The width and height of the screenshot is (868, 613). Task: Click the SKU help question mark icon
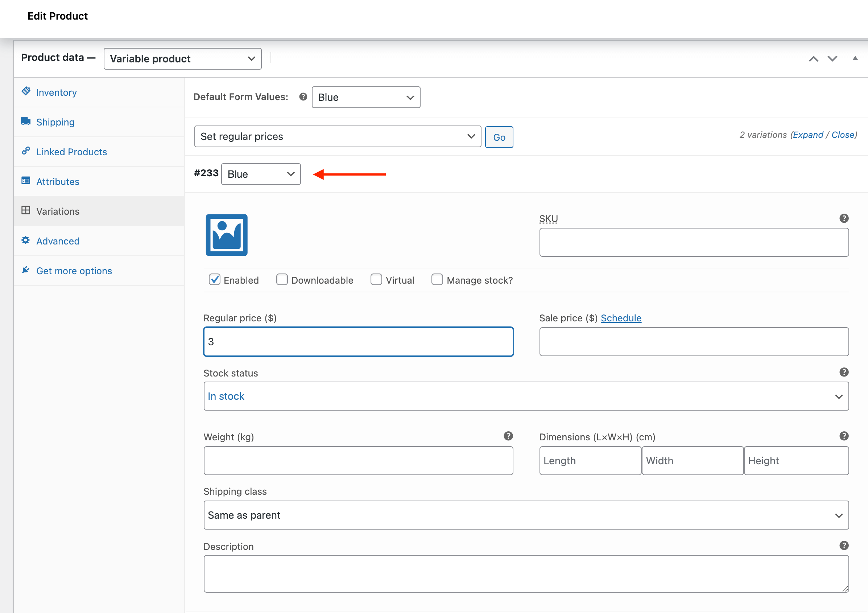click(x=844, y=218)
